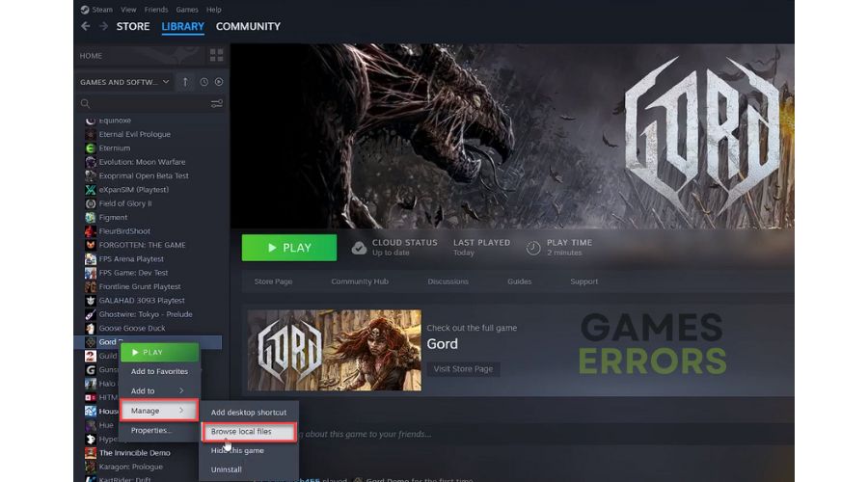This screenshot has height=482, width=868.
Task: Click the forward navigation arrow
Action: pyautogui.click(x=103, y=26)
